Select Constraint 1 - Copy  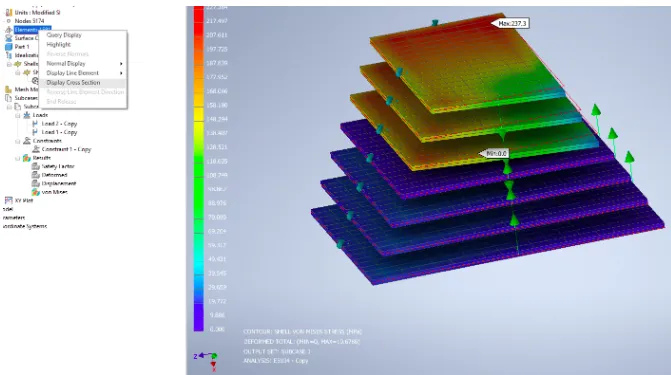[x=66, y=149]
